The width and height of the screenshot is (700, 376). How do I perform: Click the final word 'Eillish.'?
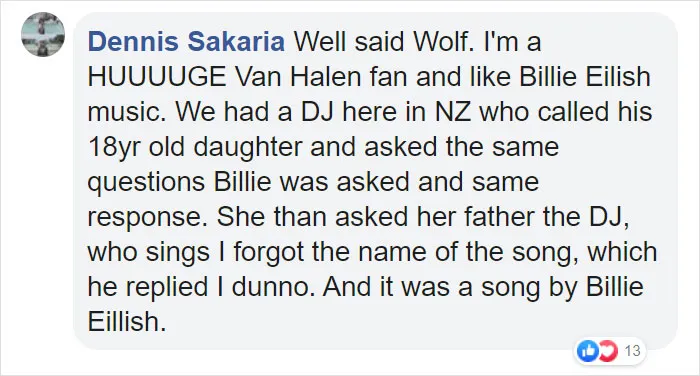click(x=127, y=322)
